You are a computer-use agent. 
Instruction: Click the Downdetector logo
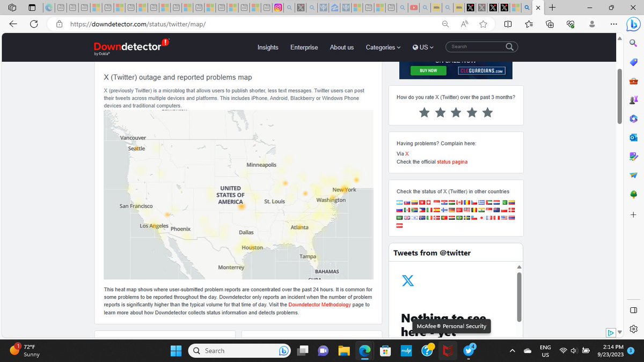click(x=131, y=47)
